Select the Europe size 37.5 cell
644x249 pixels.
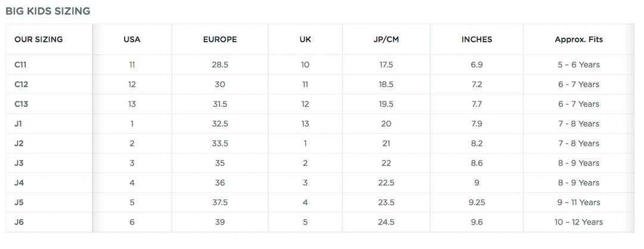pos(220,202)
